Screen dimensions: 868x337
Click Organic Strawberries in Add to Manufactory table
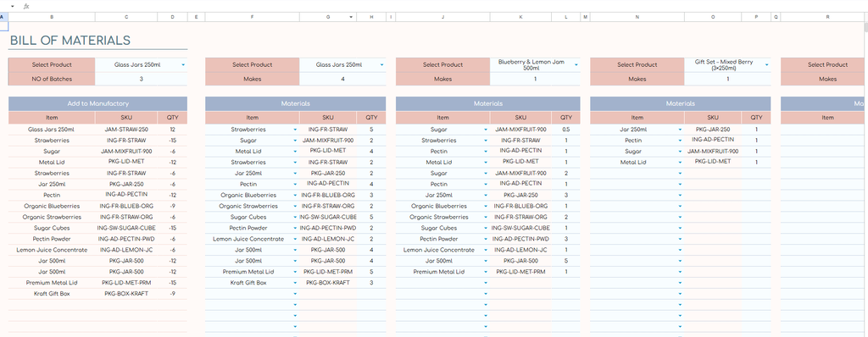52,217
